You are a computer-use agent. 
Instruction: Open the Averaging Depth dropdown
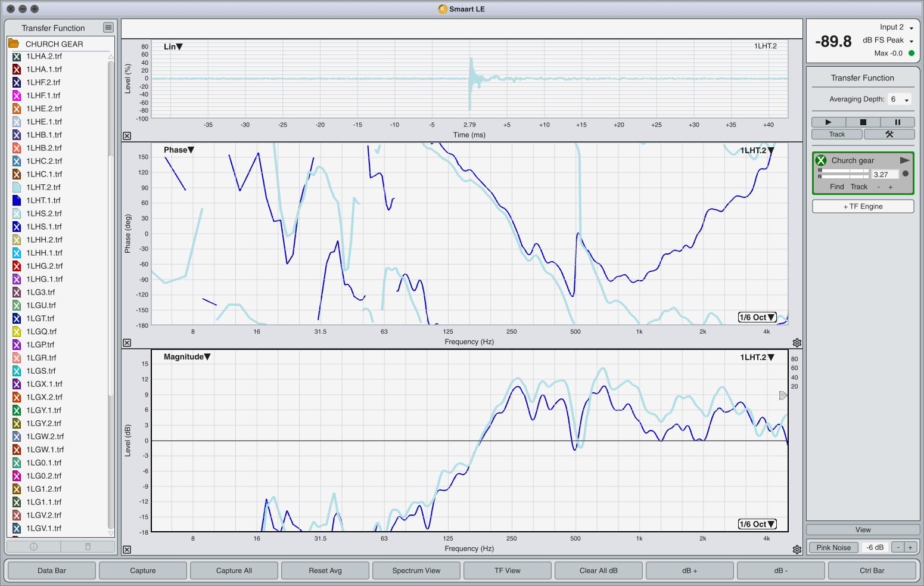click(900, 100)
